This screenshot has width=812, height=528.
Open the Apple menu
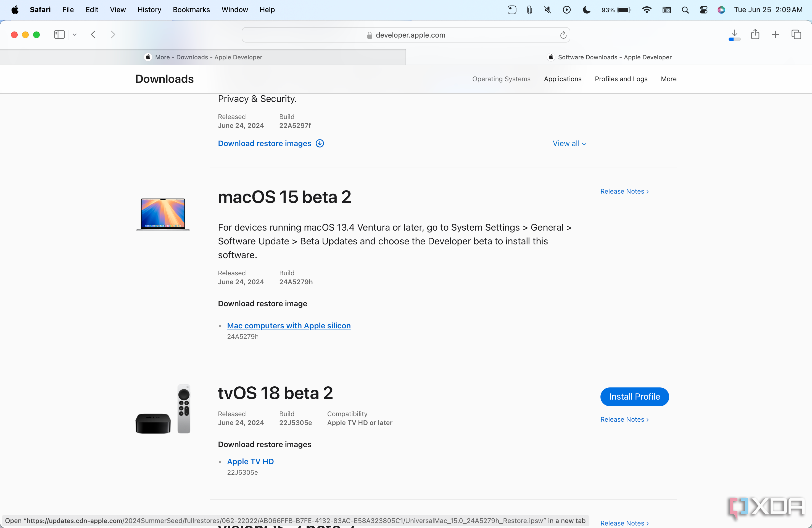click(x=15, y=10)
